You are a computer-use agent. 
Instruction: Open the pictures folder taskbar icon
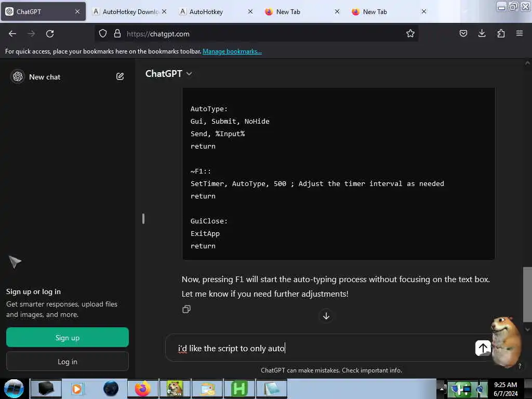[x=207, y=389]
